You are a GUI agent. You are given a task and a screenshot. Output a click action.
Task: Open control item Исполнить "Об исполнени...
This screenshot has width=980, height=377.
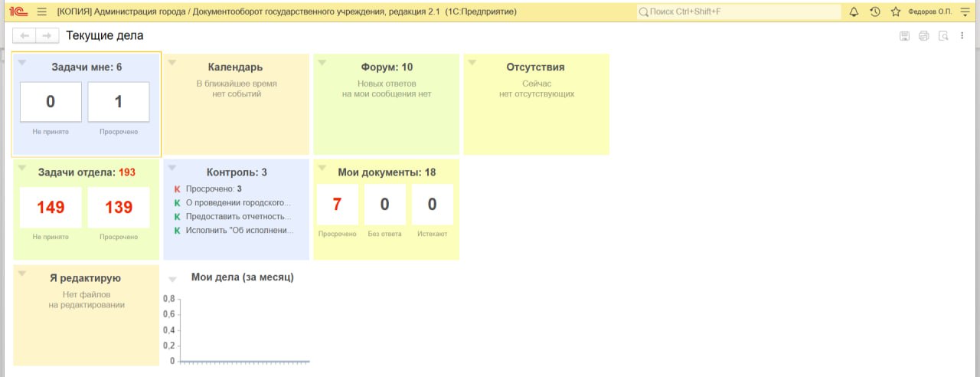click(x=239, y=231)
